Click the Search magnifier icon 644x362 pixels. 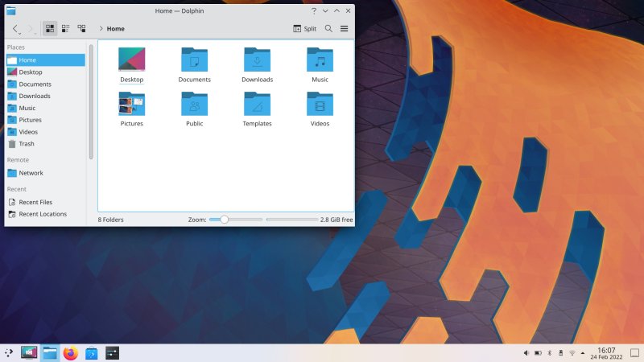tap(328, 28)
